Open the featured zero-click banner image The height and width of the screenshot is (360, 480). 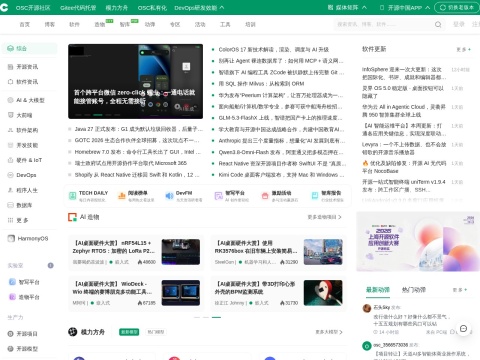coord(135,81)
